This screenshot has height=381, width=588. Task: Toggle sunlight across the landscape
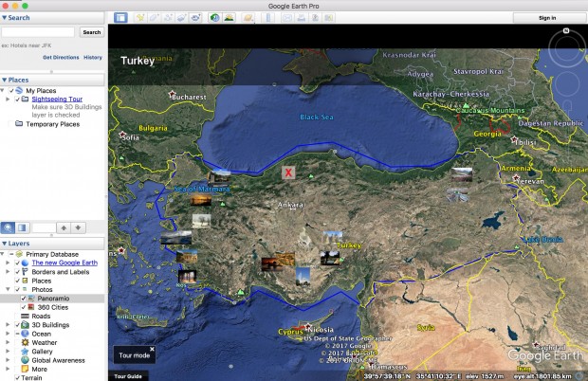tap(230, 18)
